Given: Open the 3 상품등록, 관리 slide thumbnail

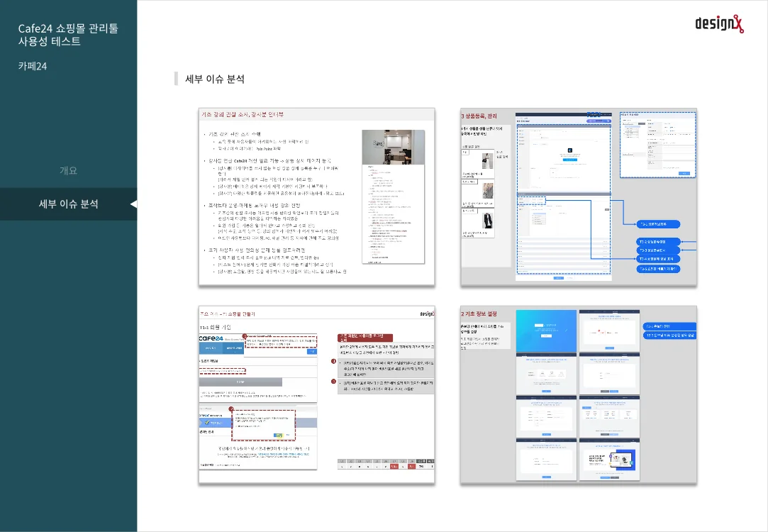Looking at the screenshot, I should [x=579, y=197].
